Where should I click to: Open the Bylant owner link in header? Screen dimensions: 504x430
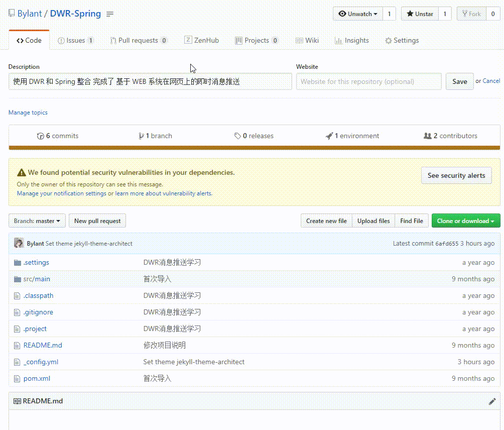pyautogui.click(x=30, y=14)
